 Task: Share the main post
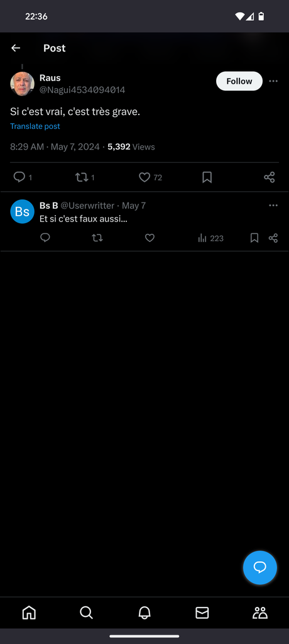tap(270, 177)
